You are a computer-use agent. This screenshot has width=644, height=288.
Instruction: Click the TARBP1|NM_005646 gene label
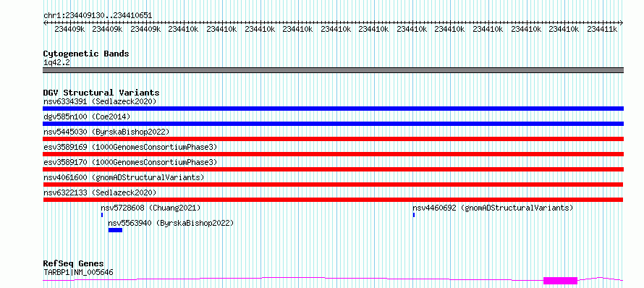point(78,272)
